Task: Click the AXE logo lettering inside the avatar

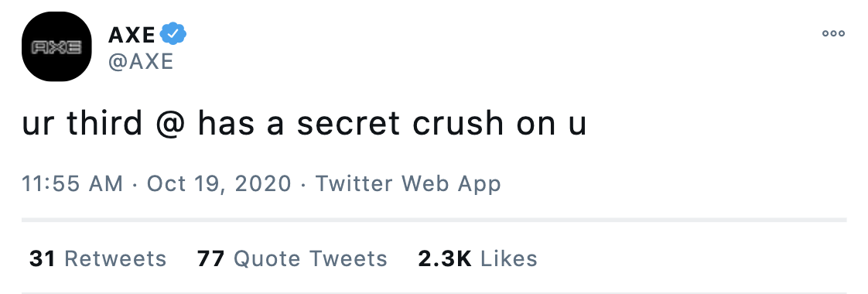Action: click(56, 47)
